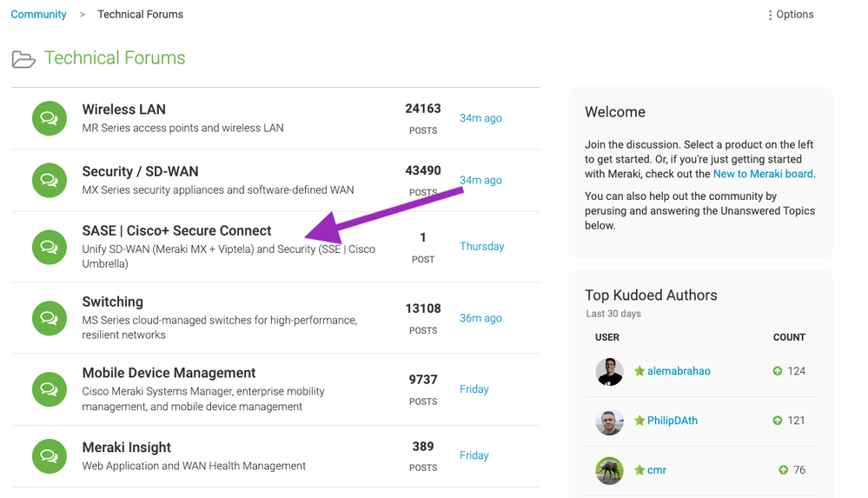Image resolution: width=868 pixels, height=498 pixels.
Task: Click the SASE Cisco+ Secure Connect forum icon
Action: (x=49, y=248)
